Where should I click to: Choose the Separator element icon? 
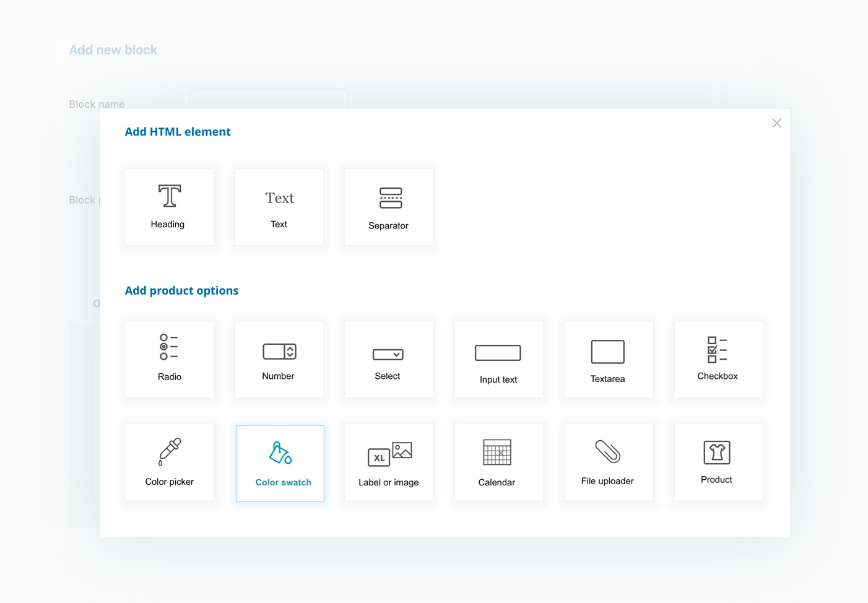pyautogui.click(x=390, y=198)
